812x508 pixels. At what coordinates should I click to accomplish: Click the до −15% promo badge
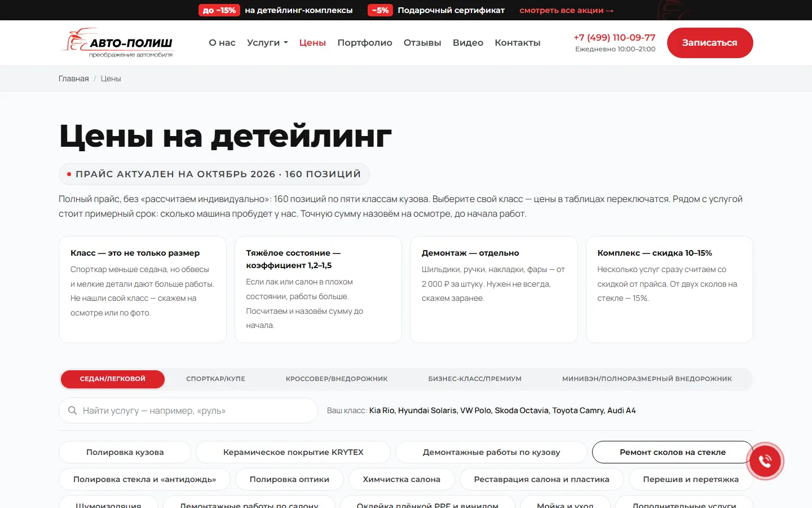point(219,10)
